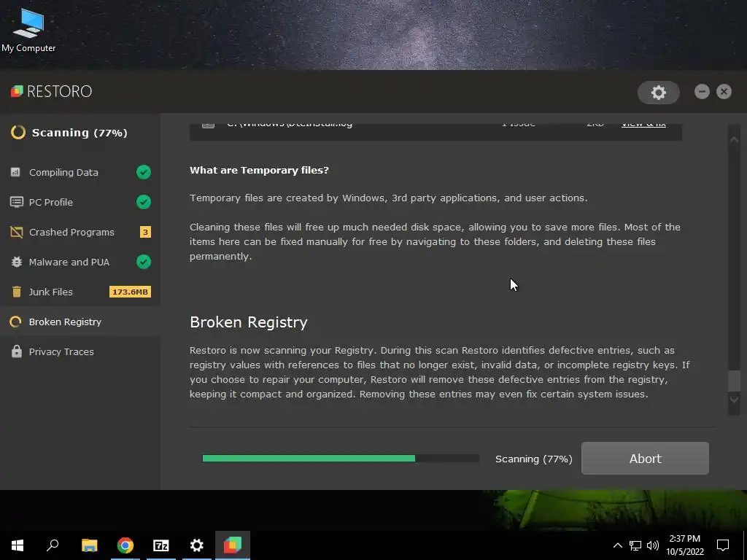This screenshot has width=747, height=560.
Task: Open 7-Zip from taskbar
Action: 161,545
